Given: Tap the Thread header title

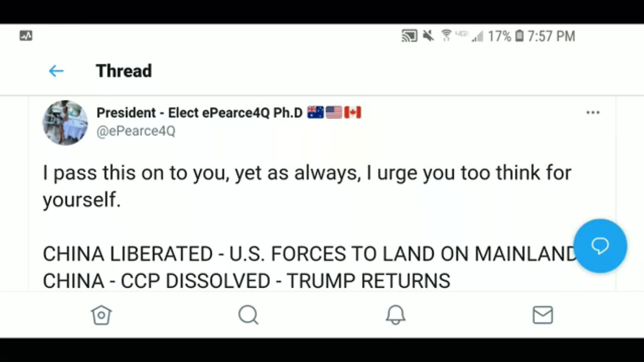Looking at the screenshot, I should 124,71.
